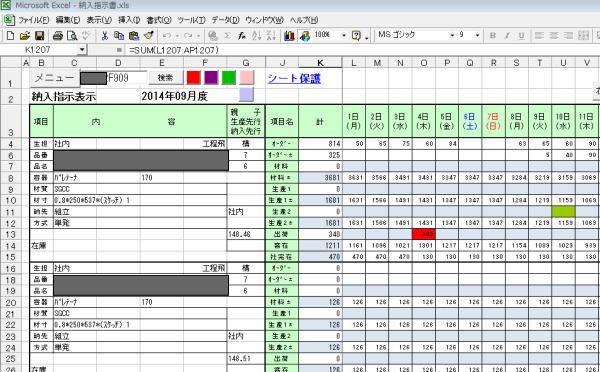Click the New workbook icon
600x372 pixels.
point(11,36)
